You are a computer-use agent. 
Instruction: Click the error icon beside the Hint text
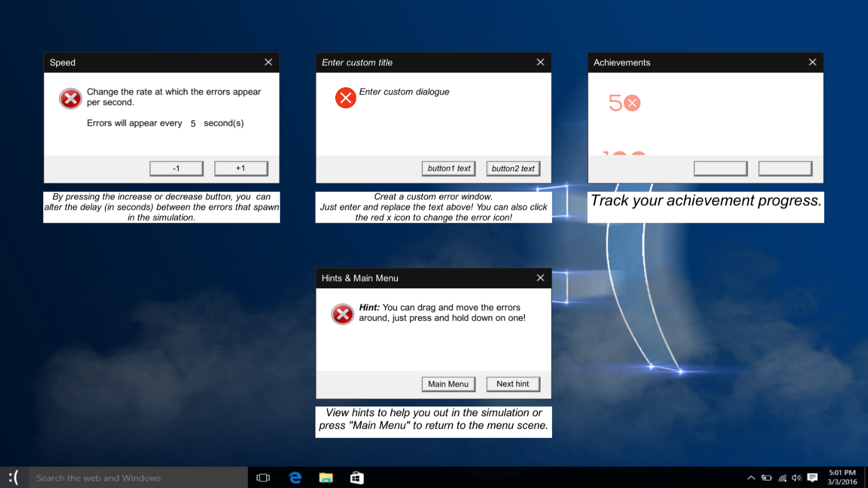(x=342, y=314)
